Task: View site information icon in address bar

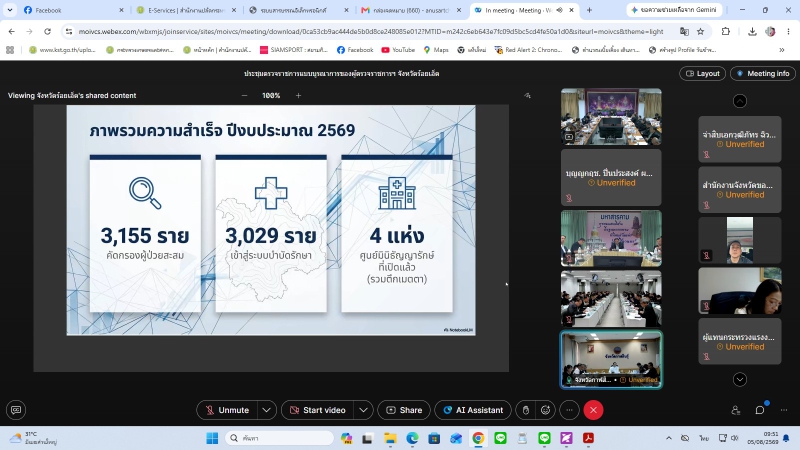Action: [x=69, y=32]
